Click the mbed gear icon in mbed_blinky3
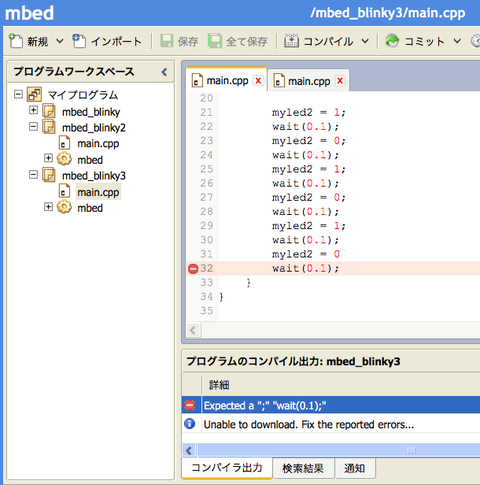The width and height of the screenshot is (480, 485). click(64, 207)
